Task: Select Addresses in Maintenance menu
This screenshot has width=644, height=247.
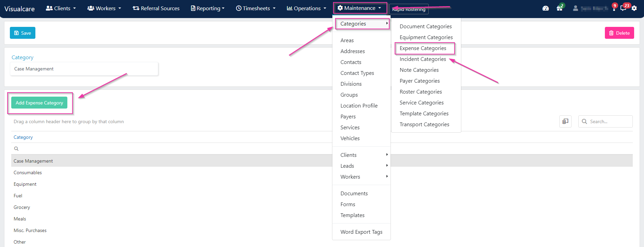Action: [x=352, y=51]
